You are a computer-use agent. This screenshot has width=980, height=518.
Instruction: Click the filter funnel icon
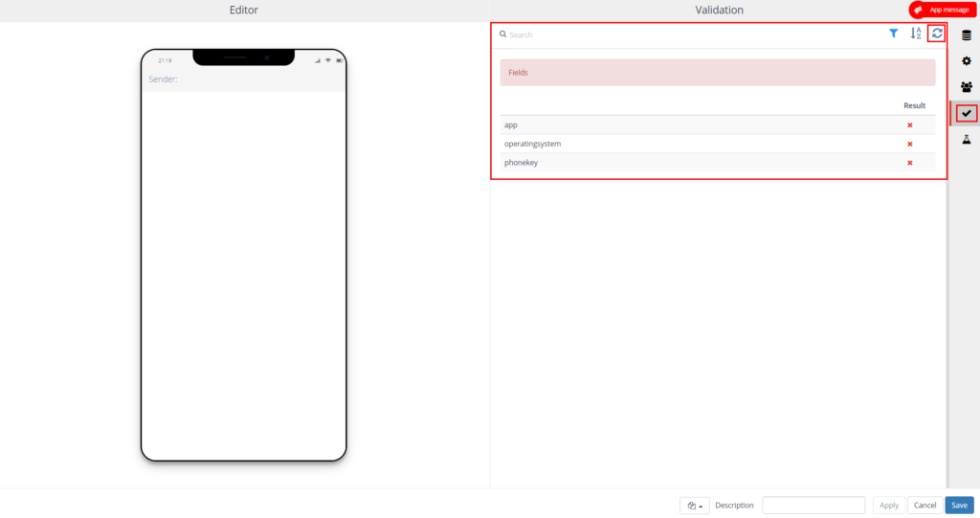click(x=893, y=34)
